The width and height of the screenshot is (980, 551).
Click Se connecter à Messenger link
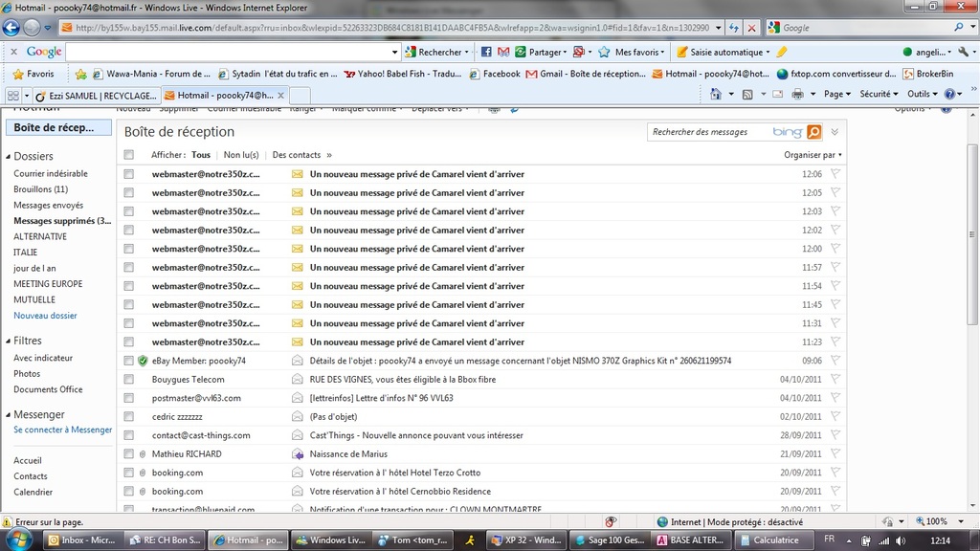tap(62, 430)
